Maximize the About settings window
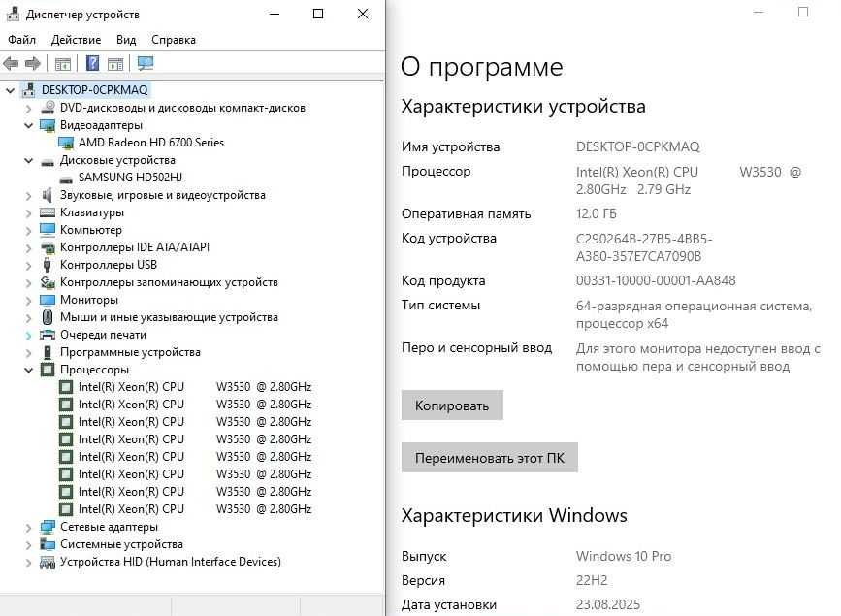Screen dimensions: 841x616 [x=803, y=12]
